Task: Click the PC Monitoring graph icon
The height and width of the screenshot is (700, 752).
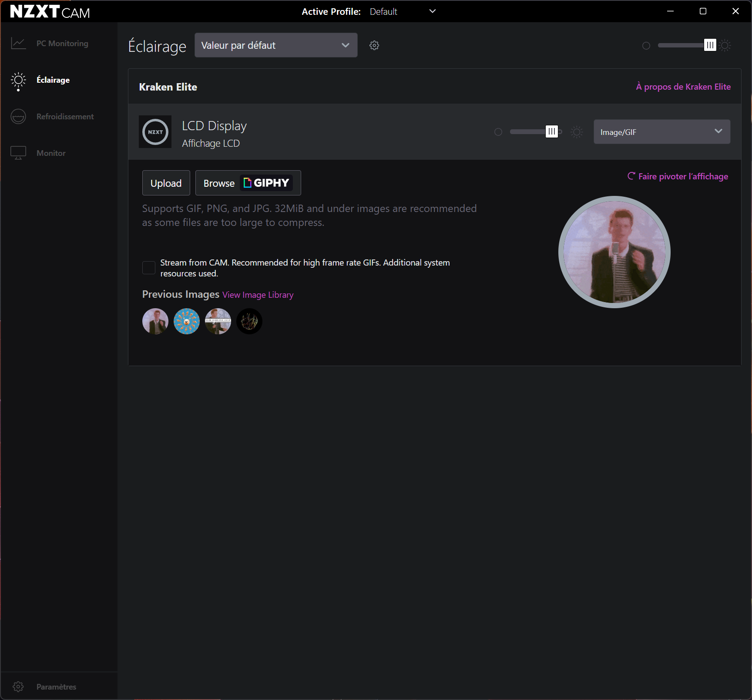Action: (x=18, y=44)
